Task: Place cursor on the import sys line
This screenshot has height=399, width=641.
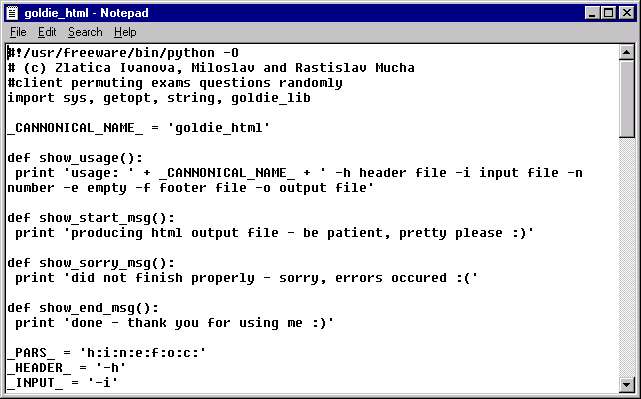Action: tap(159, 98)
